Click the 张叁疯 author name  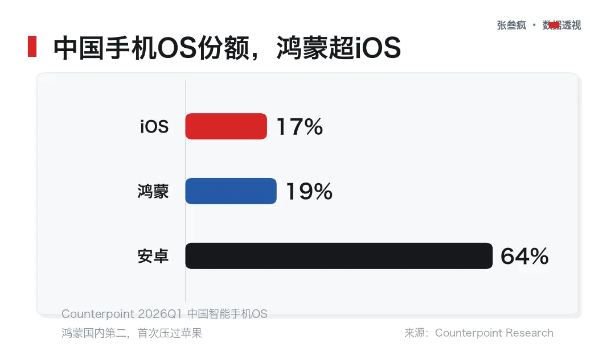coord(511,25)
